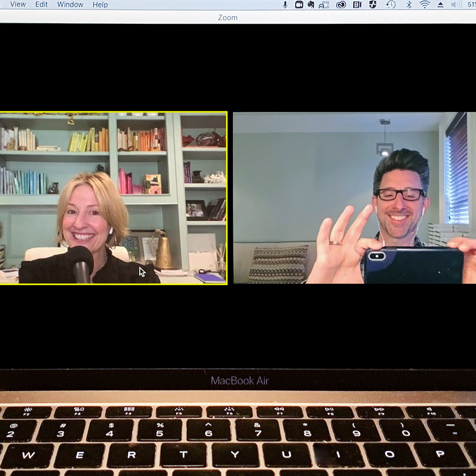Open the Wi-Fi status menu
476x476 pixels.
pos(424,4)
